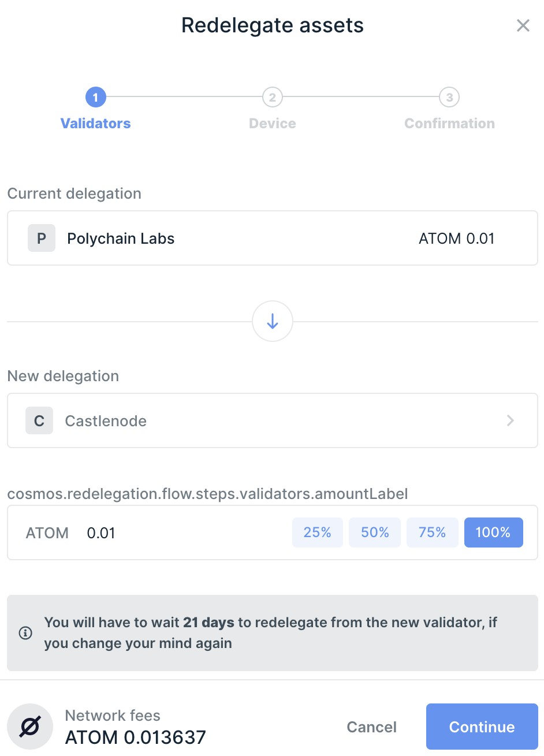Click the step 2 Device circle
544x756 pixels.
click(x=273, y=97)
